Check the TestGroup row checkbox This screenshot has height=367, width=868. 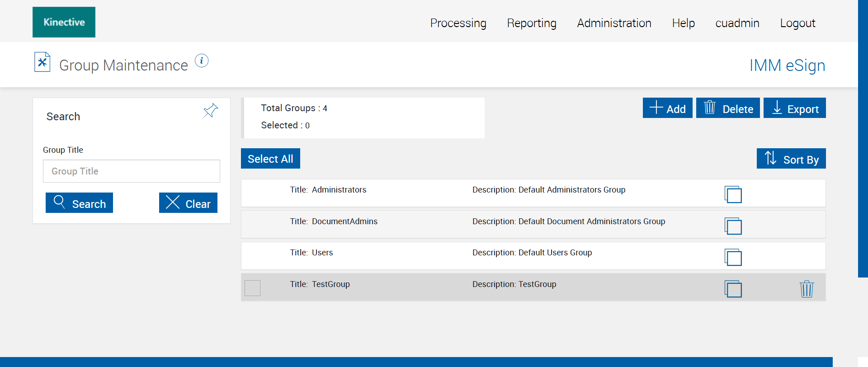252,288
